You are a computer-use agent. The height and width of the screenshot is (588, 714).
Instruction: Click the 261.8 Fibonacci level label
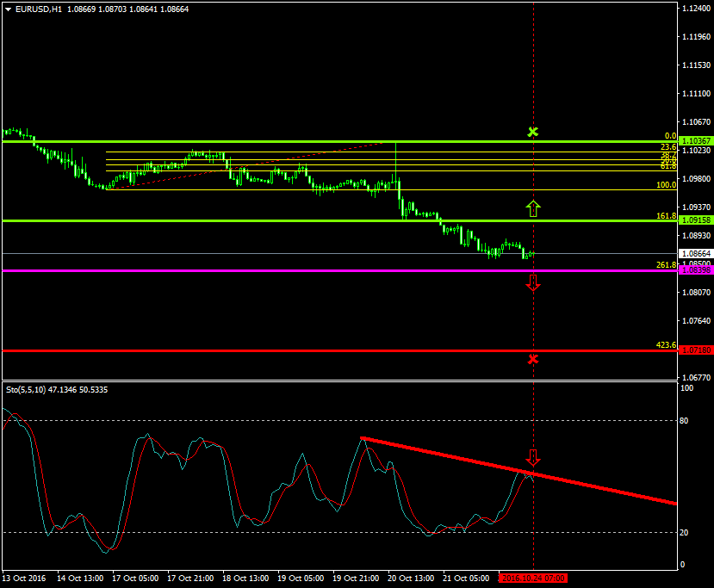[x=665, y=264]
